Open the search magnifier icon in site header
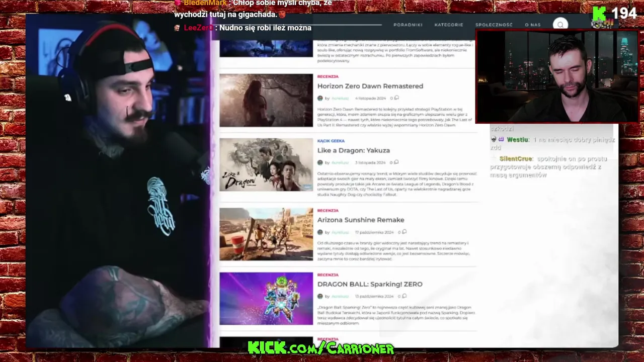This screenshot has height=362, width=644. coord(560,25)
